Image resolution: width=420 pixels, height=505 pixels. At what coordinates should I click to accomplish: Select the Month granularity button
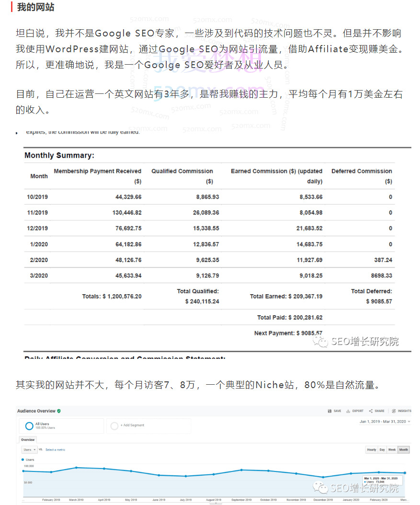[x=403, y=450]
